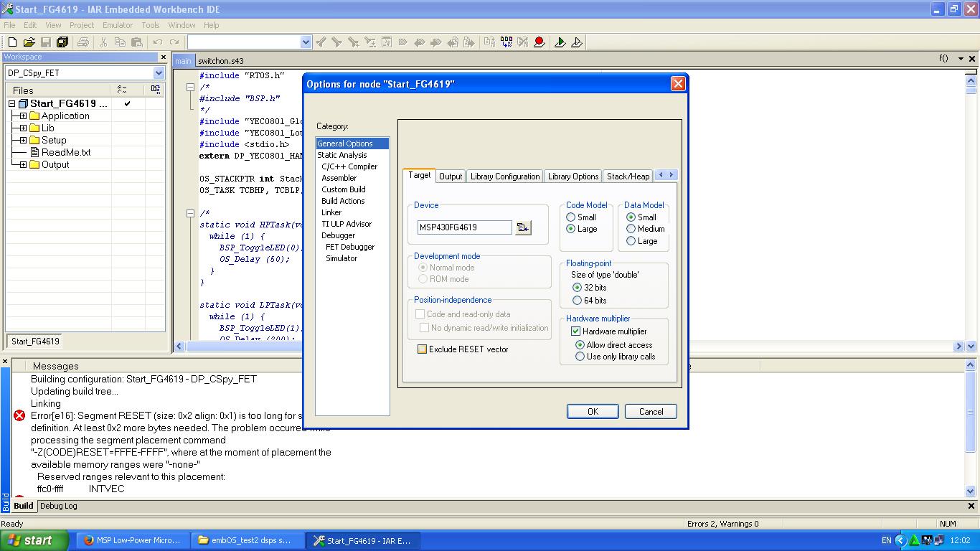Click the New document toolbar icon

[x=13, y=42]
